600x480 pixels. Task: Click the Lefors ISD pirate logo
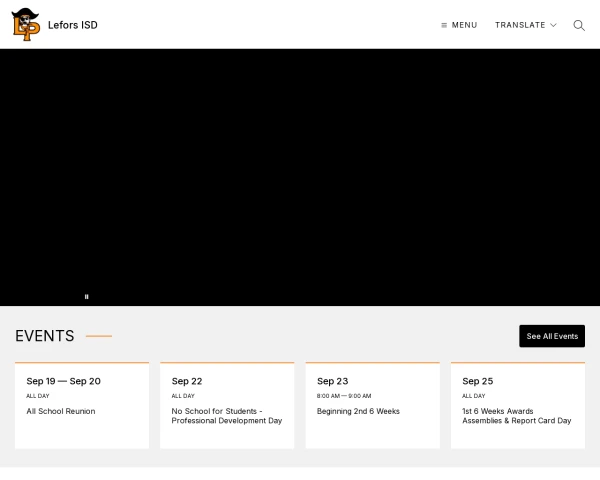(25, 24)
